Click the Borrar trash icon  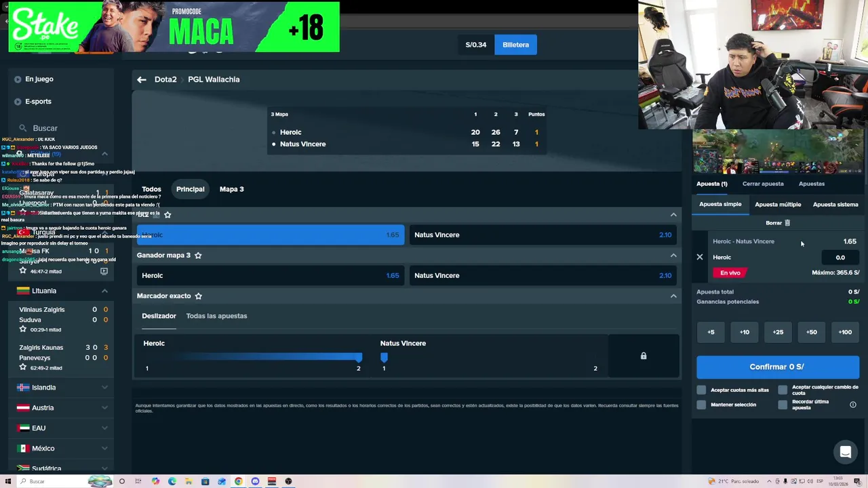pos(787,223)
